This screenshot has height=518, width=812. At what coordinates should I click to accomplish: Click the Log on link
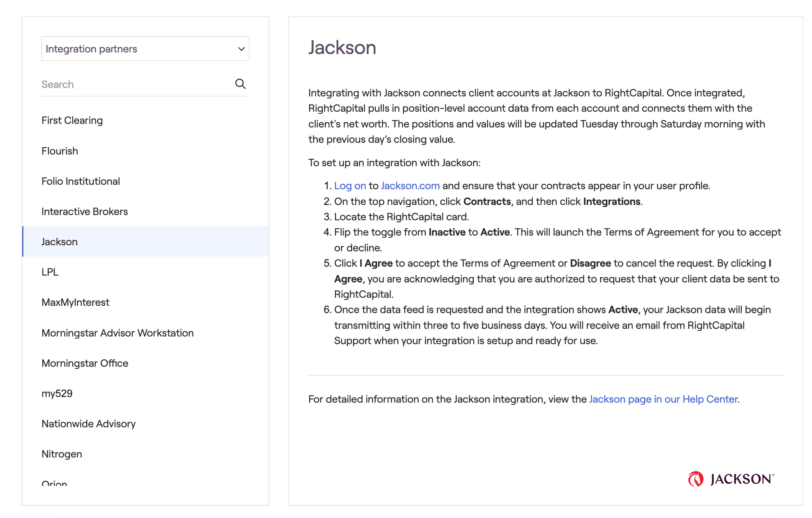[x=350, y=186]
